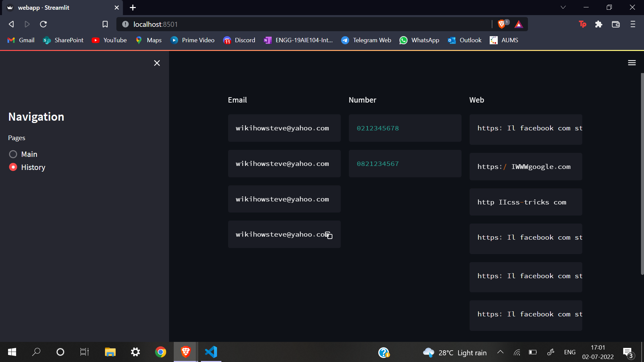644x362 pixels.
Task: Launch Visual Studio Code from the taskbar
Action: click(211, 352)
